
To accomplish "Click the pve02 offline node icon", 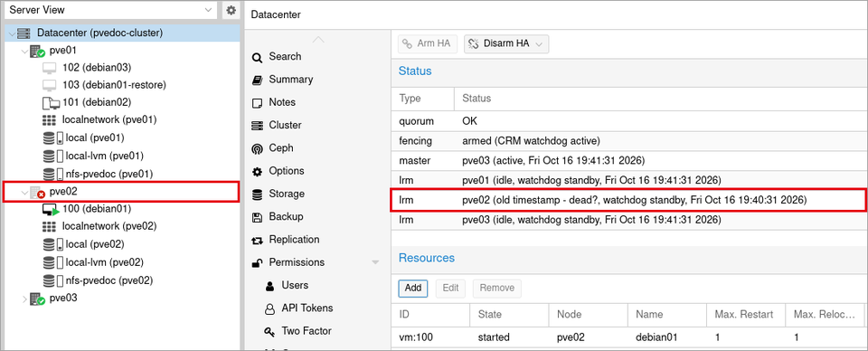I will (37, 192).
